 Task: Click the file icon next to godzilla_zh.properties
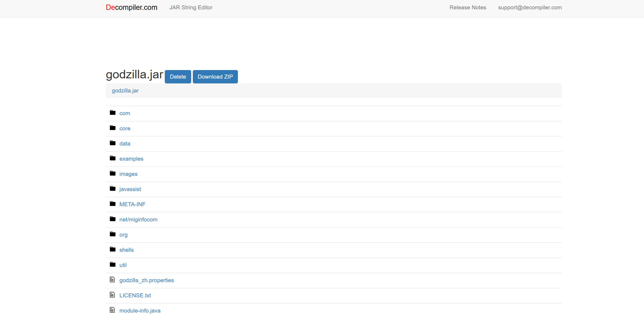112,280
